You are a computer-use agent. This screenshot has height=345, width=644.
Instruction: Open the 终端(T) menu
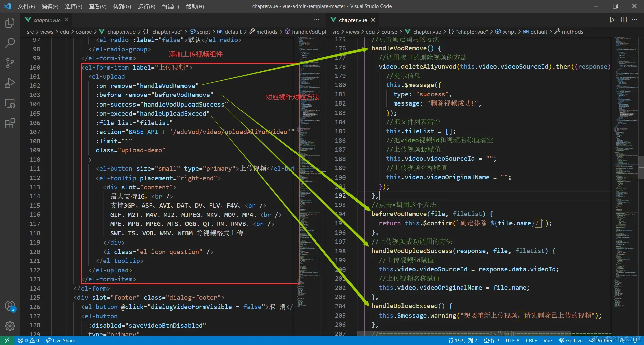170,6
